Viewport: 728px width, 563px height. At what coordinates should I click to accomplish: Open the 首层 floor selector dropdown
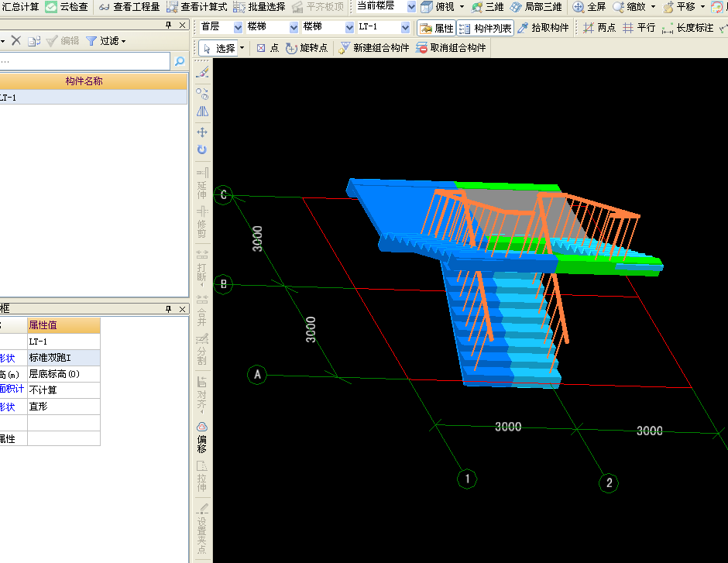tap(238, 27)
